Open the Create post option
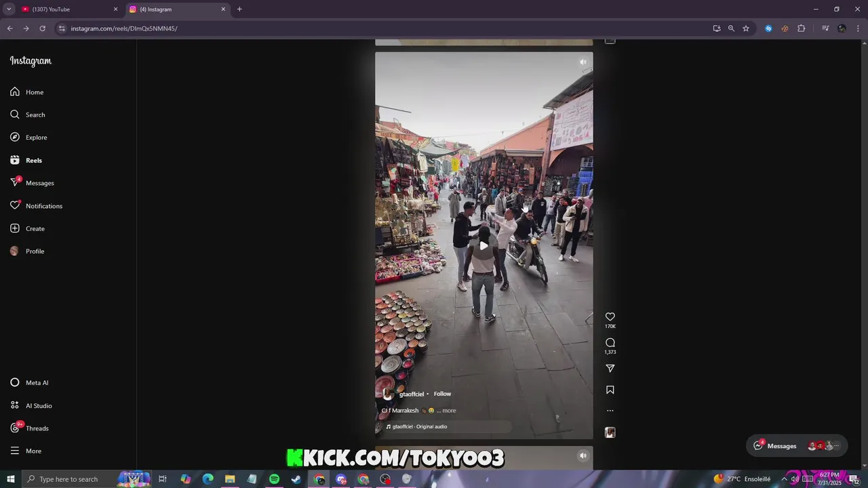 (x=28, y=228)
